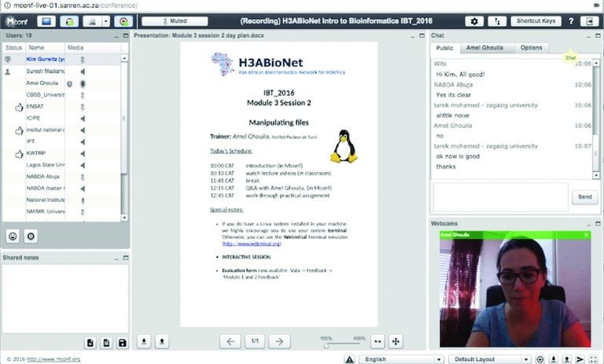Toggle fullscreen icon at bottom right

pos(593,359)
